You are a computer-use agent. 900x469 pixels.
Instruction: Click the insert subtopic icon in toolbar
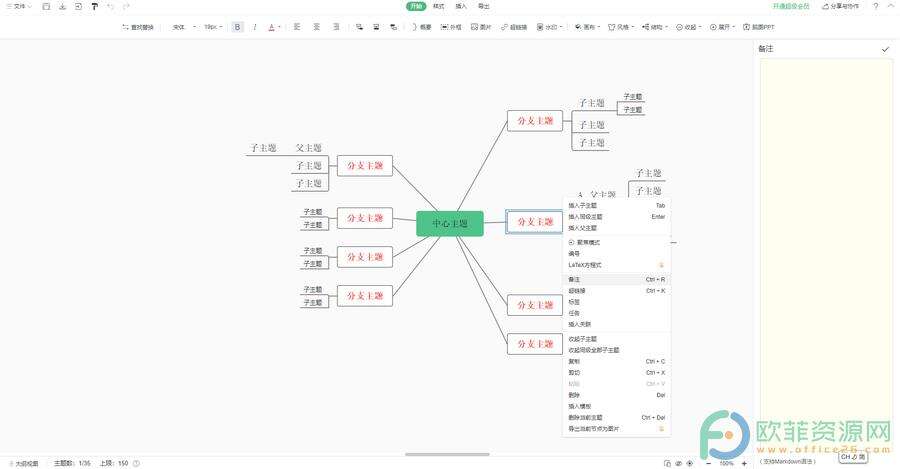pos(359,27)
